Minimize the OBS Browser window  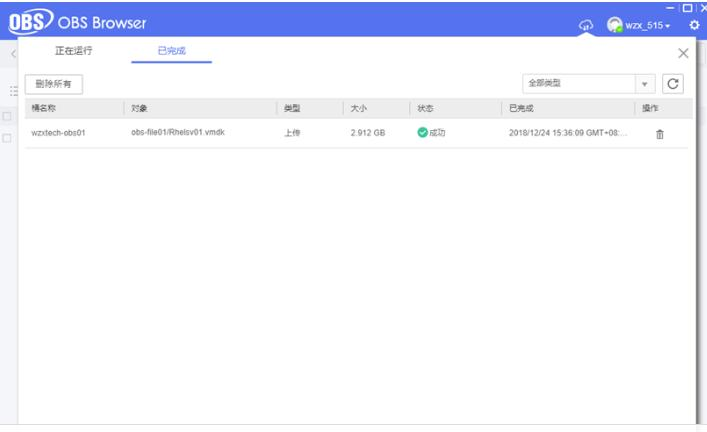point(670,8)
